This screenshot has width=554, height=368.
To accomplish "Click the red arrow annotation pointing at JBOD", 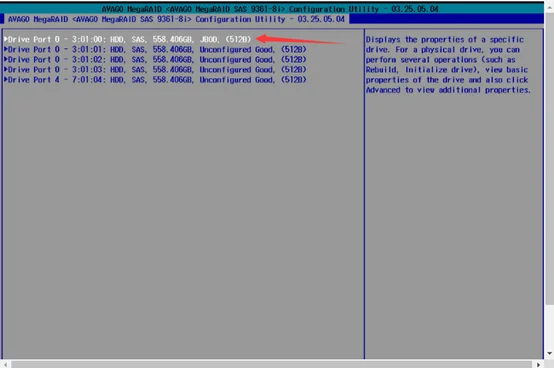I will [x=300, y=39].
